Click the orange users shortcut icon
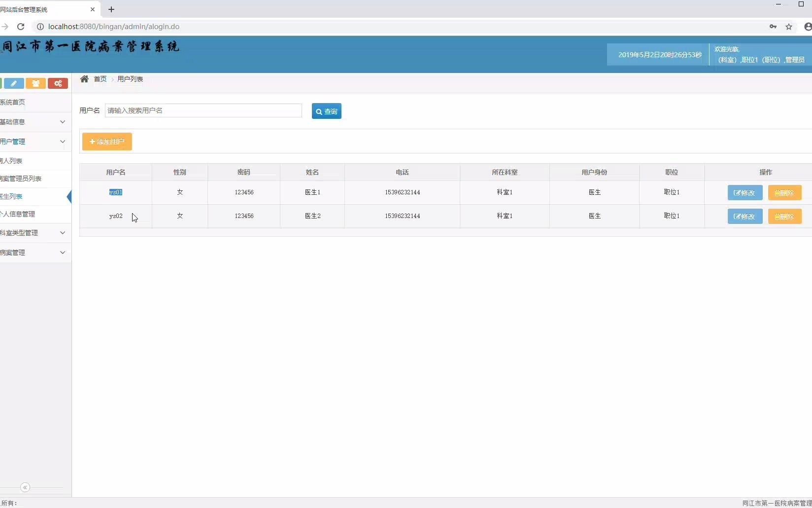Viewport: 812px width, 508px height. pos(36,83)
